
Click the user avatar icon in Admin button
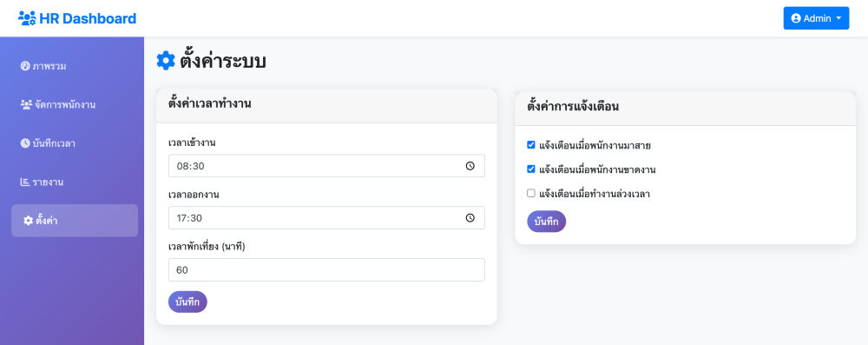point(796,18)
